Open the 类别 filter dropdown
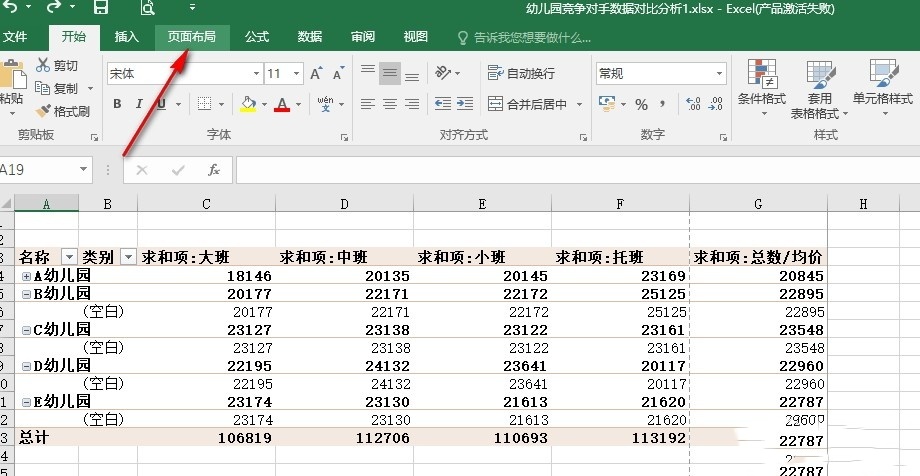The height and width of the screenshot is (476, 920). (x=128, y=257)
